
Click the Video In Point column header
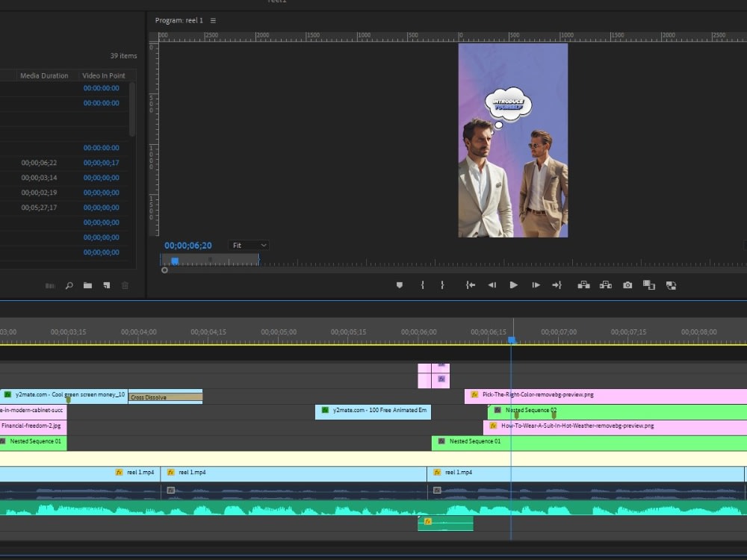(103, 75)
